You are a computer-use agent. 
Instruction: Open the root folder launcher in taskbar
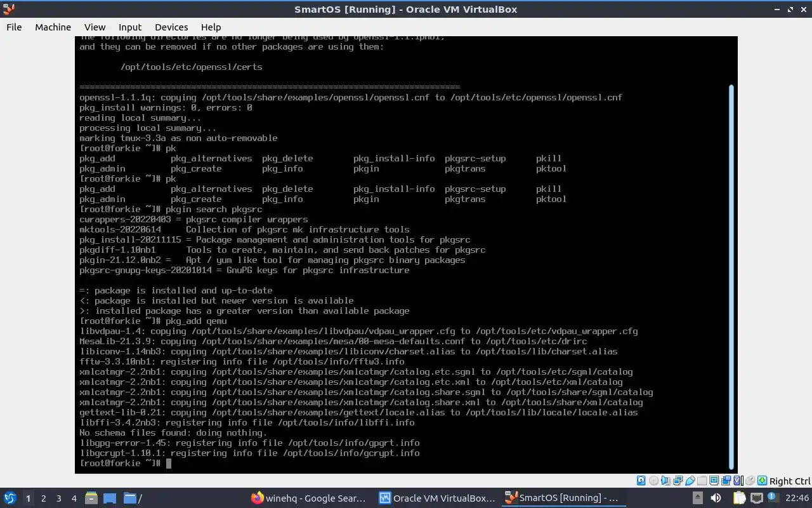tap(133, 498)
